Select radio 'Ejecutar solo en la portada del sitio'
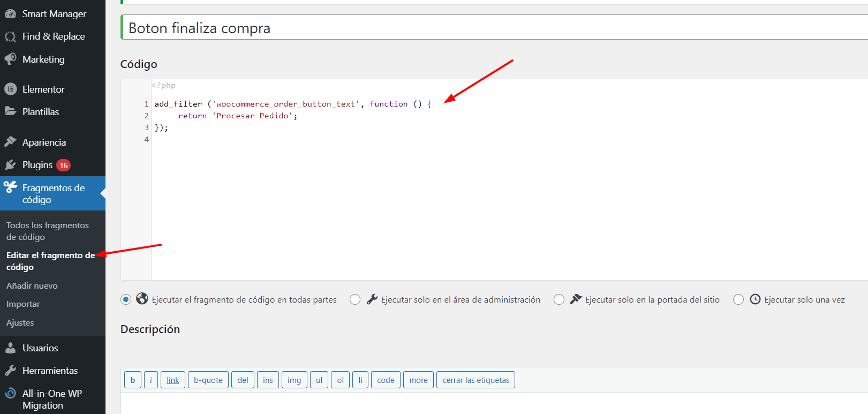The image size is (868, 414). tap(559, 299)
